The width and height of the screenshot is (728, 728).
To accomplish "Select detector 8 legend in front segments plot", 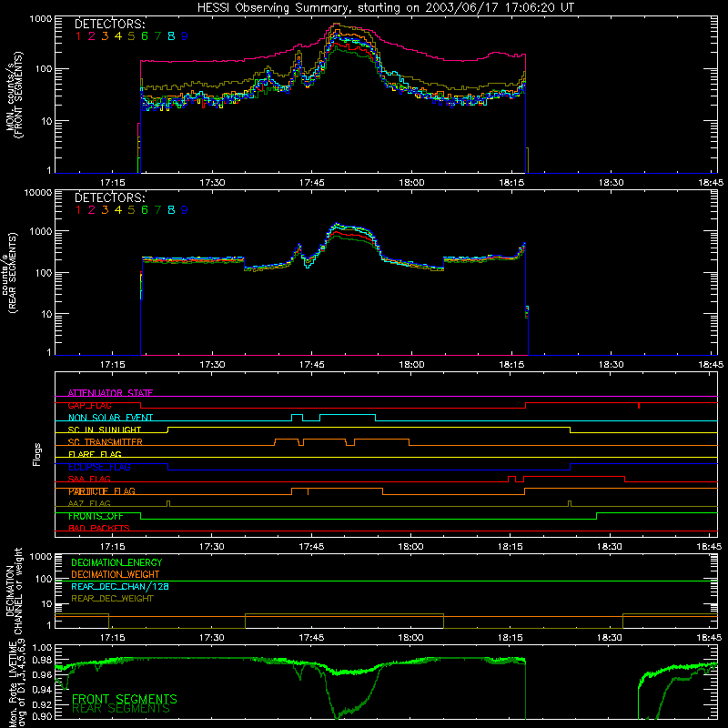I will (x=171, y=36).
